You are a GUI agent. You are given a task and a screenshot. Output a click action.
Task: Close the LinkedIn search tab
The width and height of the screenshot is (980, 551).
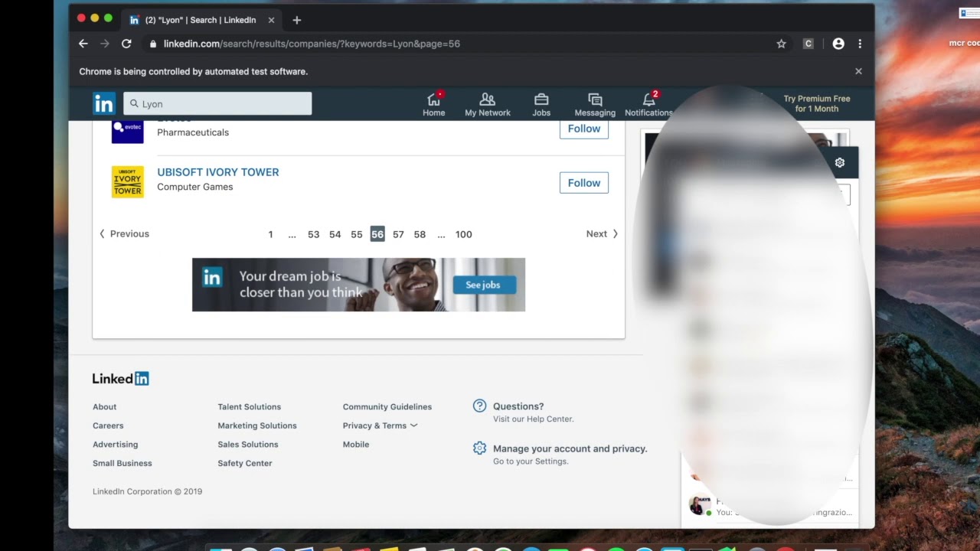click(x=271, y=20)
